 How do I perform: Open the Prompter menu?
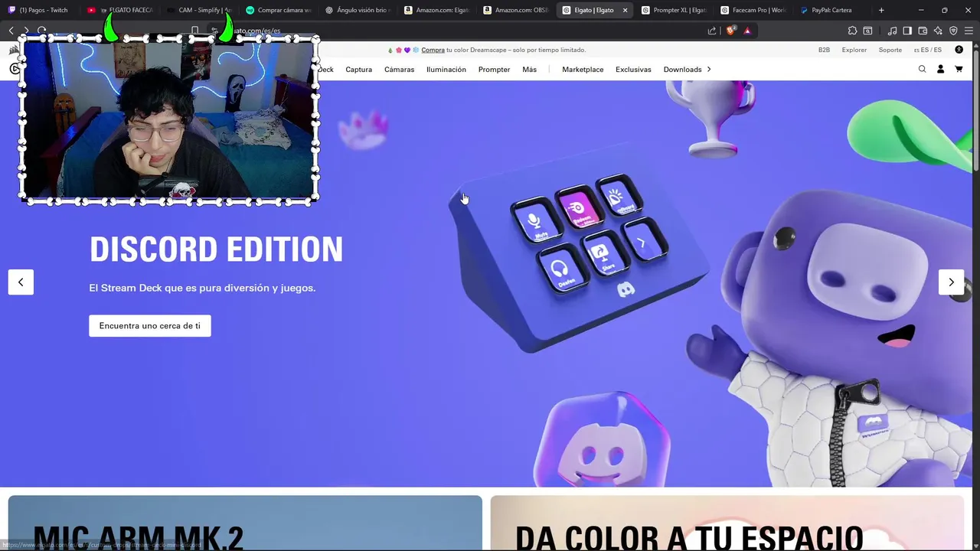click(494, 70)
